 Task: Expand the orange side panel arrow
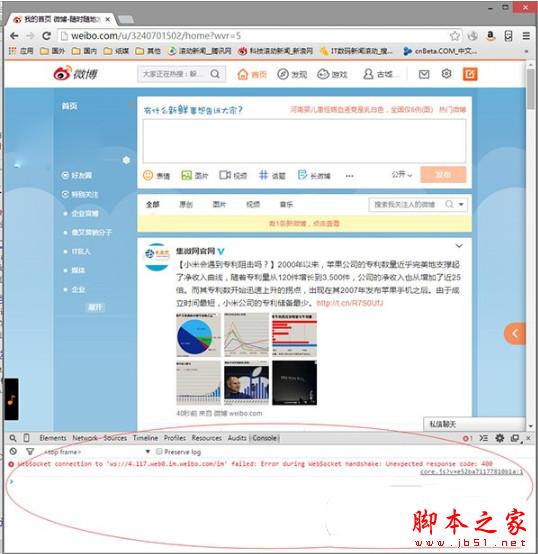tap(515, 333)
